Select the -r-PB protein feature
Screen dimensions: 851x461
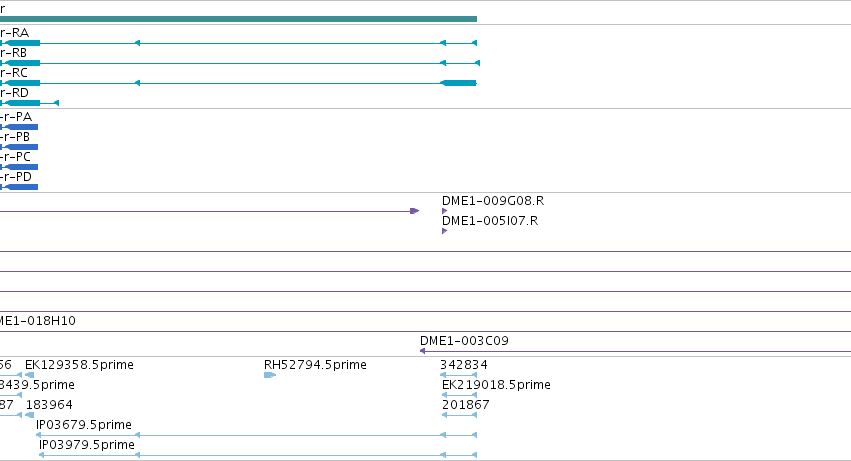pyautogui.click(x=19, y=147)
